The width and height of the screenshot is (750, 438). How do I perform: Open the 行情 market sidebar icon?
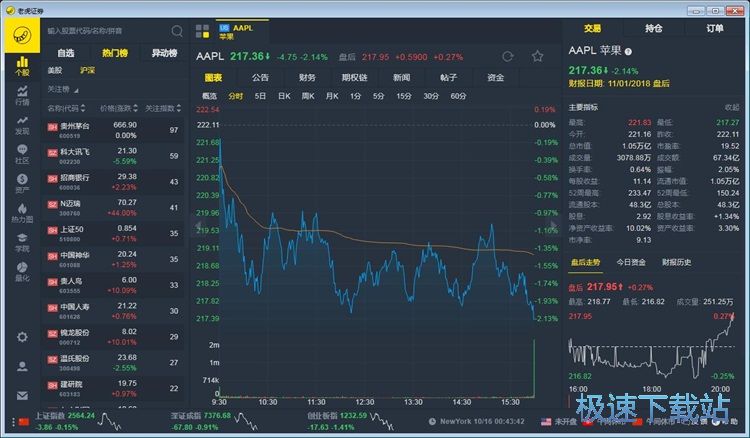pos(21,97)
